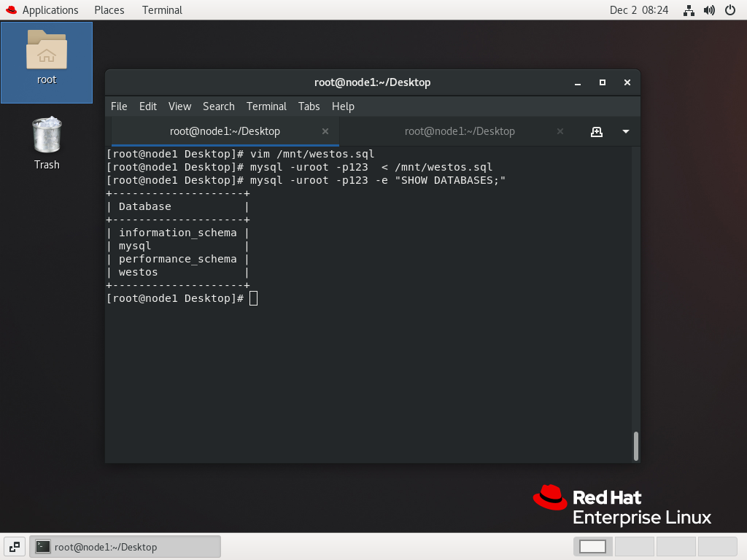Image resolution: width=747 pixels, height=560 pixels.
Task: Open the Terminal menu in window
Action: tap(266, 106)
